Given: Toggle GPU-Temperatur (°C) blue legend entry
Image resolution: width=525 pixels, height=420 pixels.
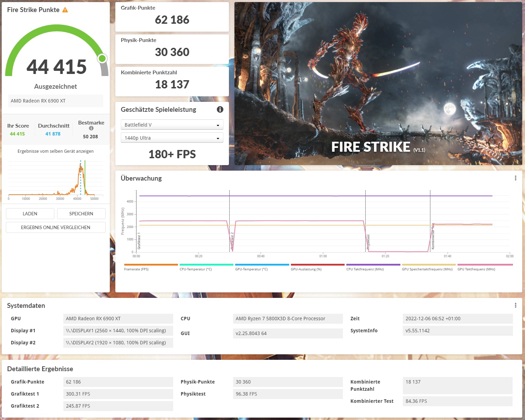Looking at the screenshot, I should tap(262, 267).
